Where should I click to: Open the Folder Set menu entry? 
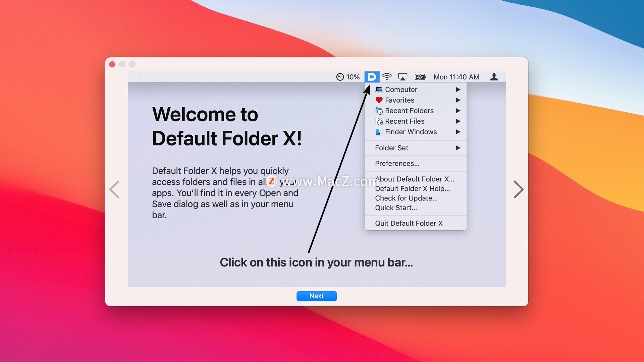[x=416, y=148]
